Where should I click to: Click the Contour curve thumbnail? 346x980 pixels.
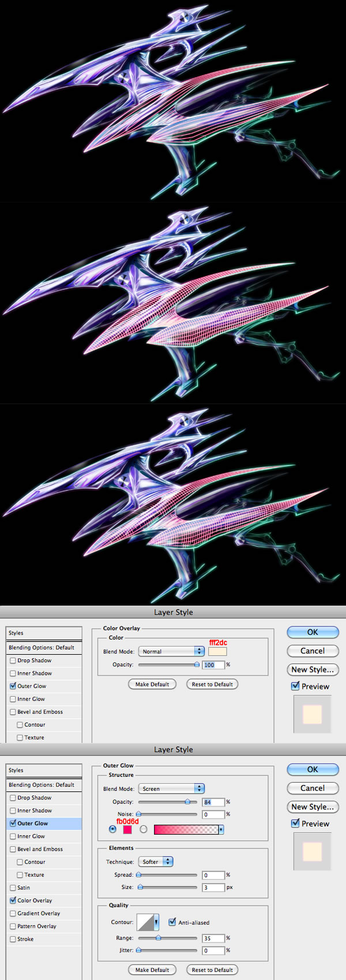tap(145, 922)
